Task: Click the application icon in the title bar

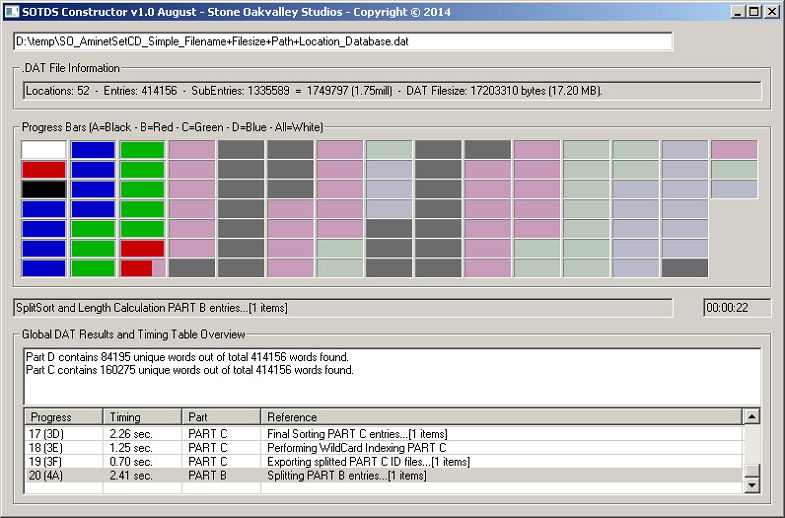Action: click(11, 11)
